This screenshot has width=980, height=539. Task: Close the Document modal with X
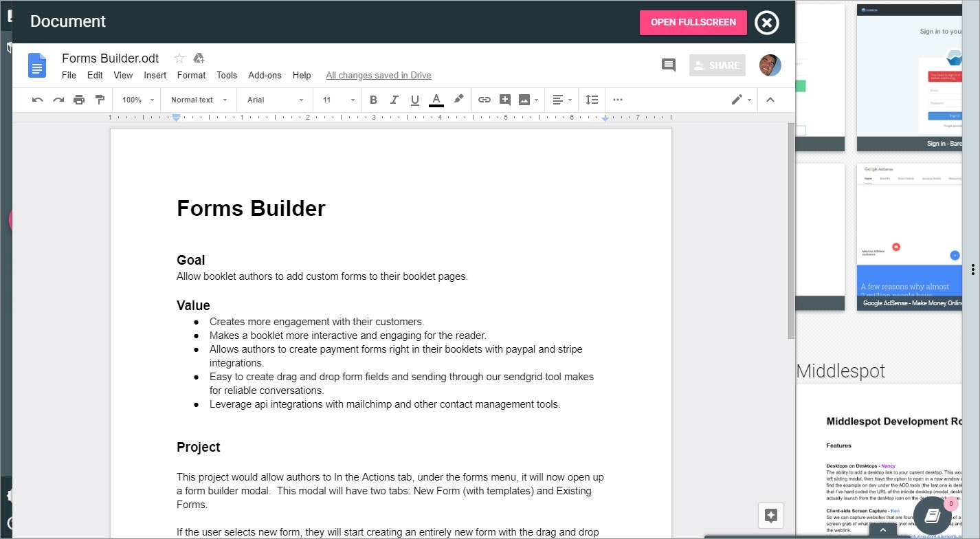tap(767, 23)
